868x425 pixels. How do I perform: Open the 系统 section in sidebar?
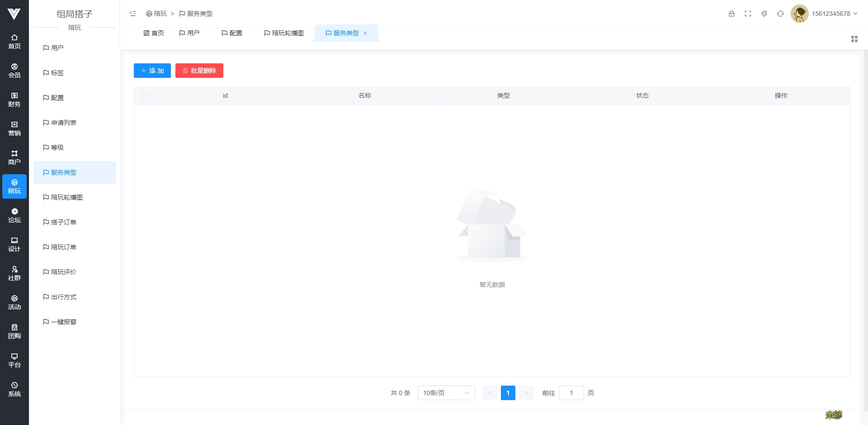pos(14,389)
